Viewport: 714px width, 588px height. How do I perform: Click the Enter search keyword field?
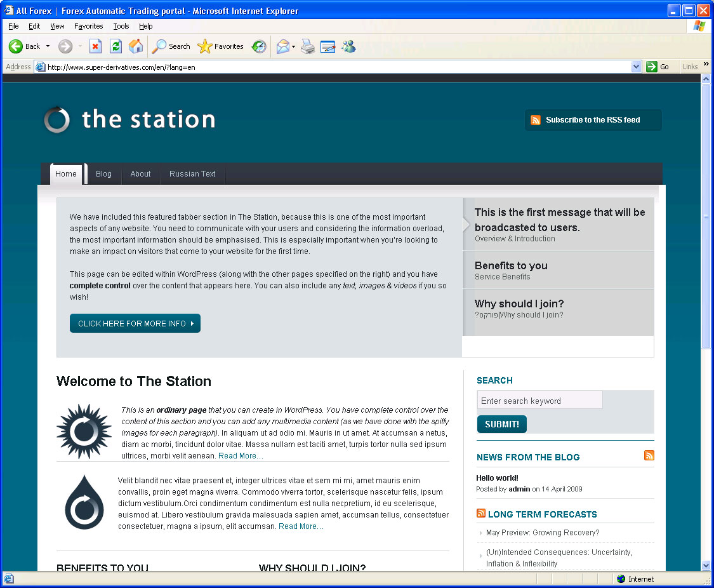539,401
